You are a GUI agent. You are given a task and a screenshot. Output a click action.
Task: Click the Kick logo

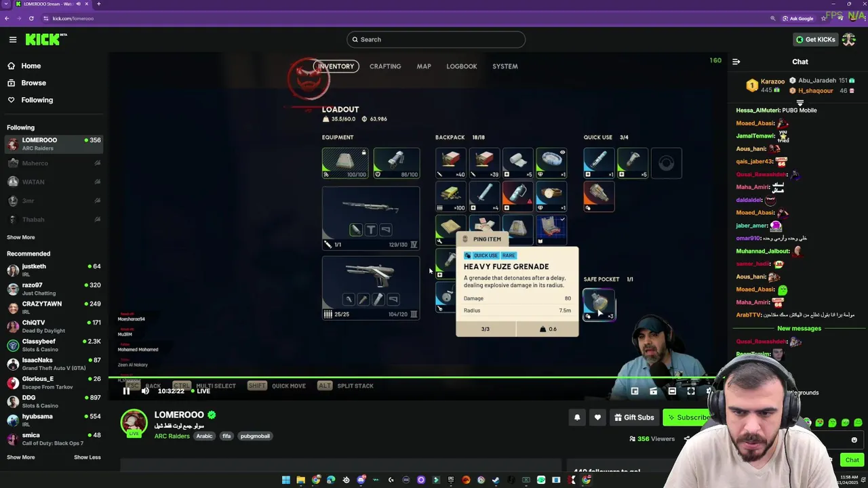45,39
